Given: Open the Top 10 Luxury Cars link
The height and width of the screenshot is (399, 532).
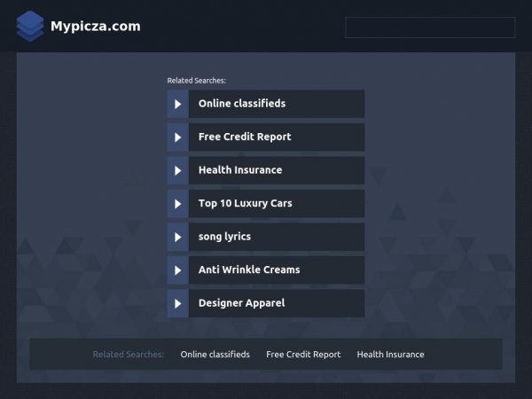Looking at the screenshot, I should (245, 204).
